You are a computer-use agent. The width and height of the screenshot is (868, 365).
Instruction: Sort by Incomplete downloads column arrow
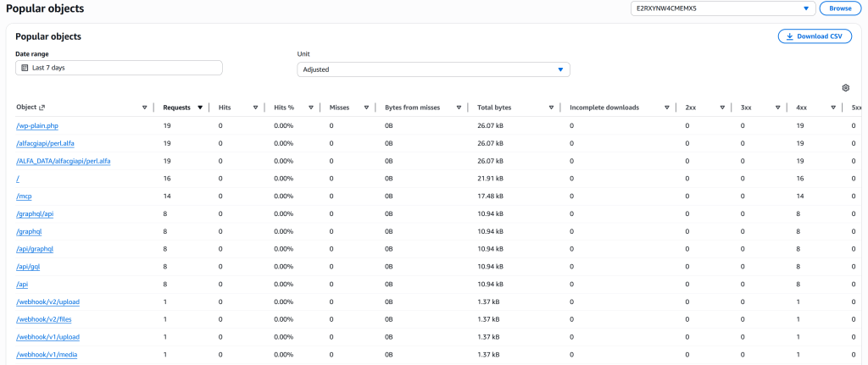tap(668, 108)
